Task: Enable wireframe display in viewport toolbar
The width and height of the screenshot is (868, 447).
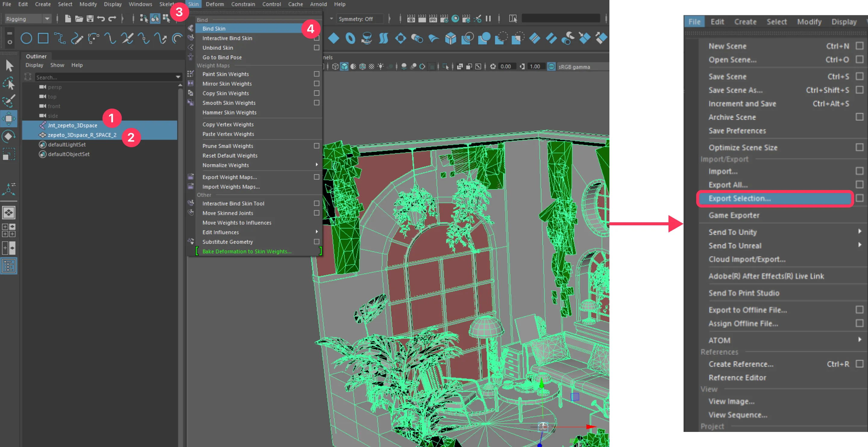Action: [x=335, y=66]
